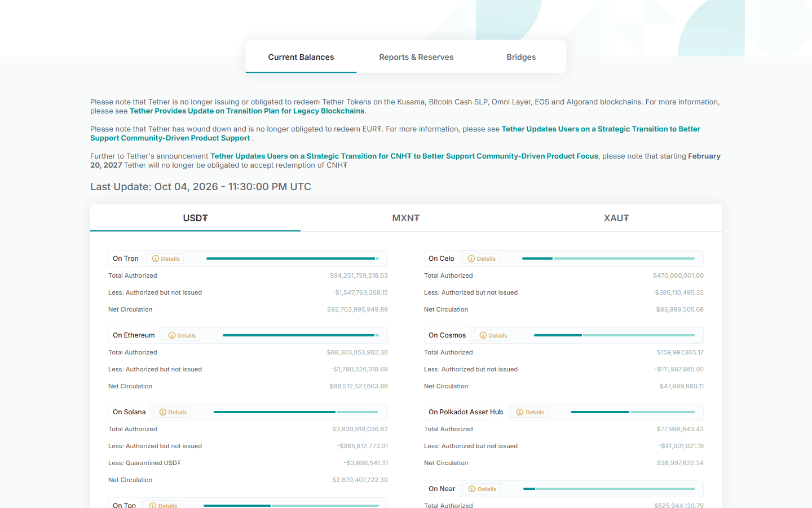Open Details for On Solana
Screen dimensions: 812x508
[173, 412]
